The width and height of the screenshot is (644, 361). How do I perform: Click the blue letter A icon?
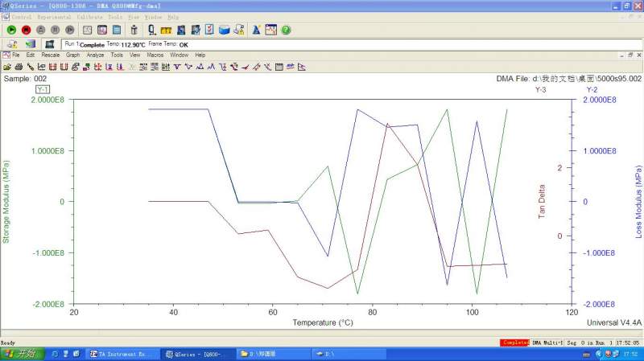pyautogui.click(x=256, y=30)
